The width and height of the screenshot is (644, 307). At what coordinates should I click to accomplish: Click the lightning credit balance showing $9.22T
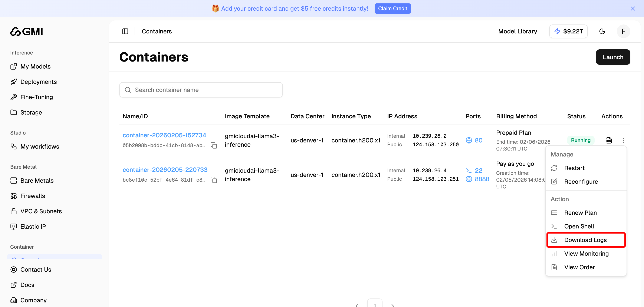568,31
